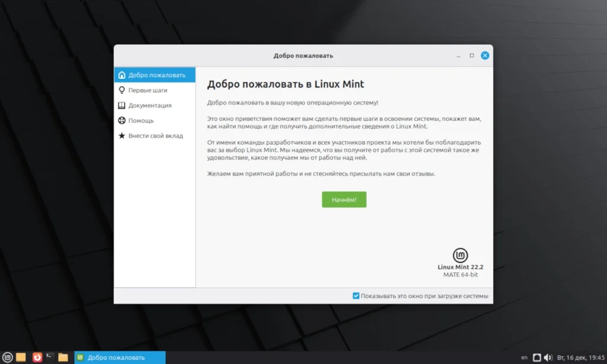Click the welcome window taskbar entry

pos(120,357)
